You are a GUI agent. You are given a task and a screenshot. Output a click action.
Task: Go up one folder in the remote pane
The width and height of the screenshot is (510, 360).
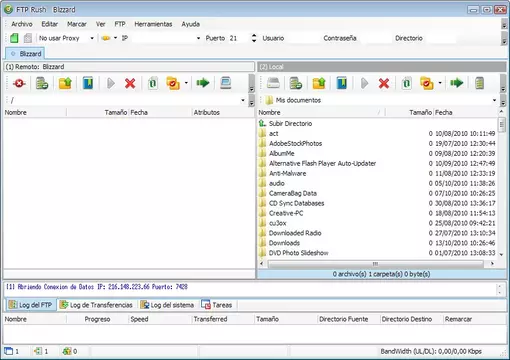click(x=65, y=83)
